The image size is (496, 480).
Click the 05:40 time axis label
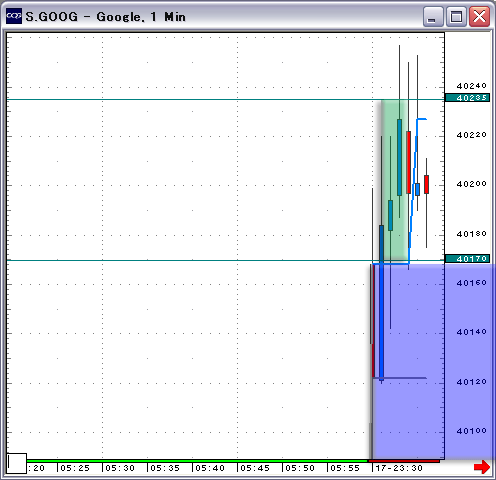210,468
